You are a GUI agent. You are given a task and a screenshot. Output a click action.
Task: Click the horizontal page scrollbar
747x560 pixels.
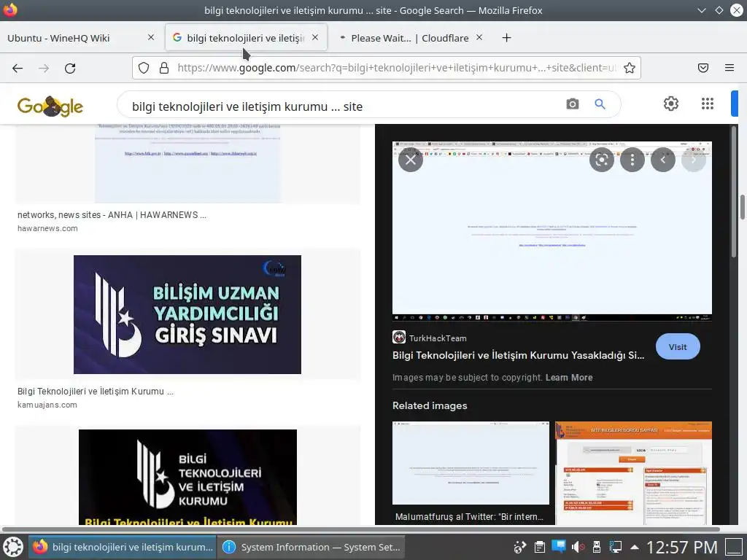pos(360,529)
